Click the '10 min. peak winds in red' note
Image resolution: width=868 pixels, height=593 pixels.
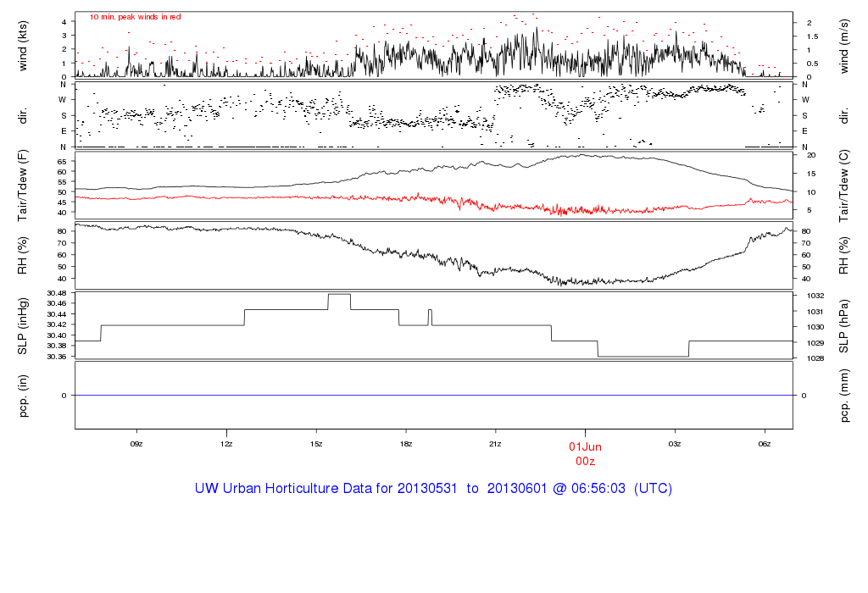pos(135,17)
